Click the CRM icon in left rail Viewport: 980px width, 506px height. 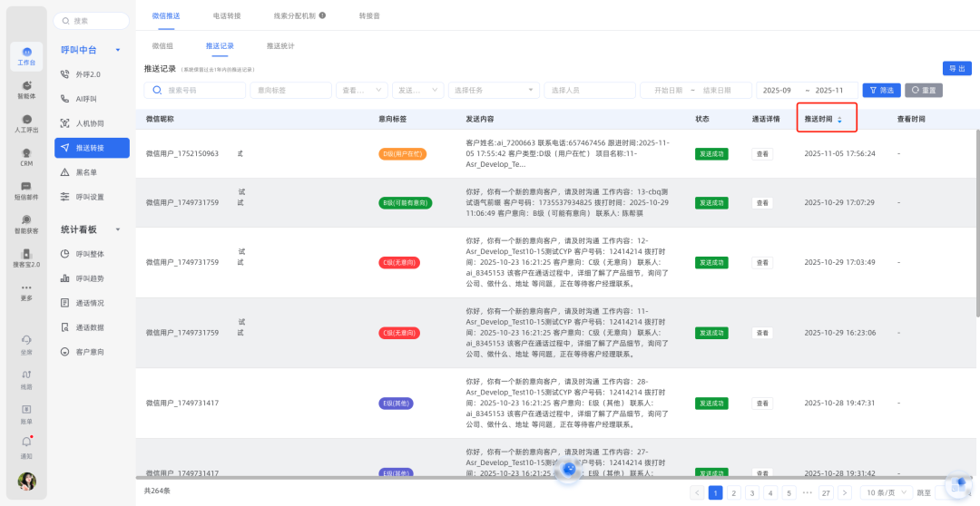coord(26,158)
